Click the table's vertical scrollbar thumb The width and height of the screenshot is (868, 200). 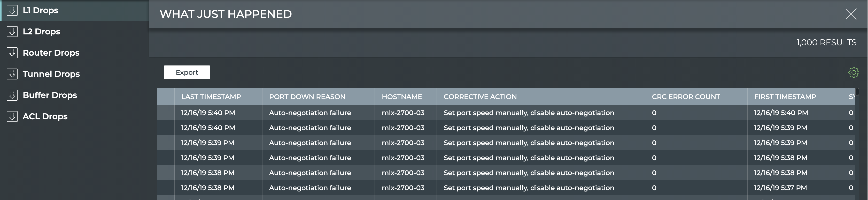(857, 92)
